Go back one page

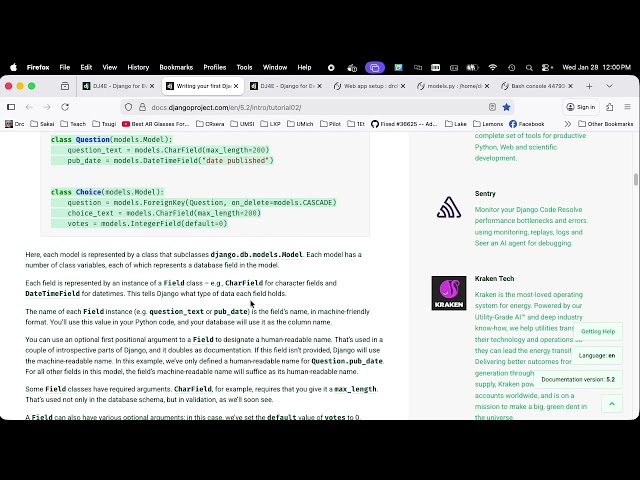29,107
